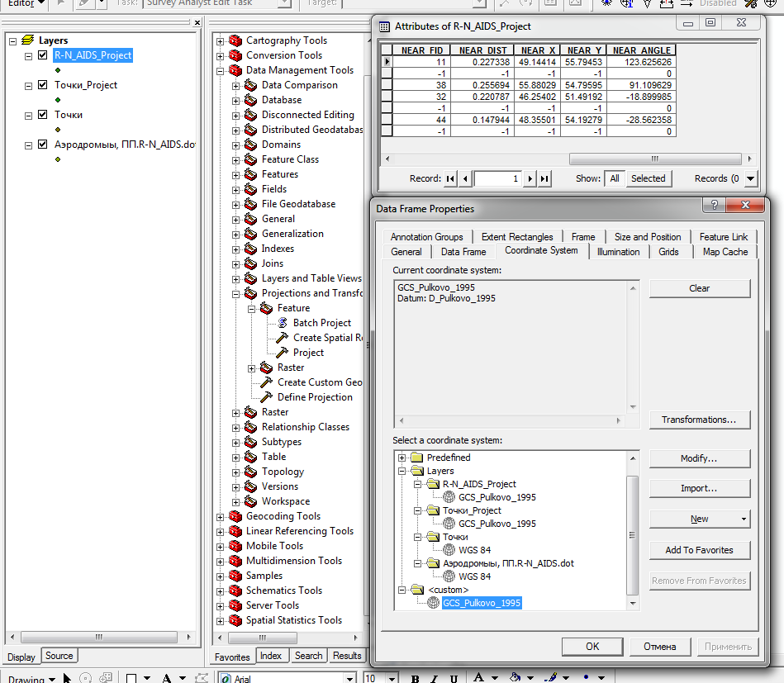
Task: Click the NEAR_DIST column header
Action: pos(482,50)
